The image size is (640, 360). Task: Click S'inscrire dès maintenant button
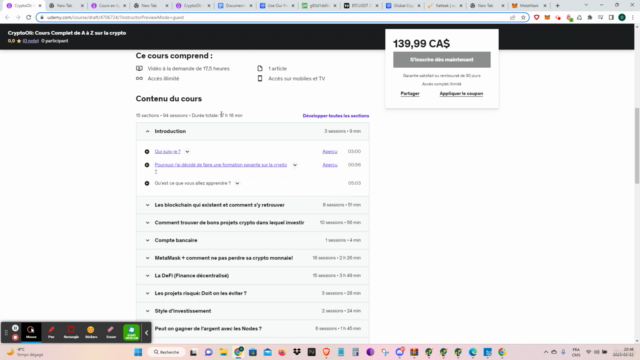442,60
